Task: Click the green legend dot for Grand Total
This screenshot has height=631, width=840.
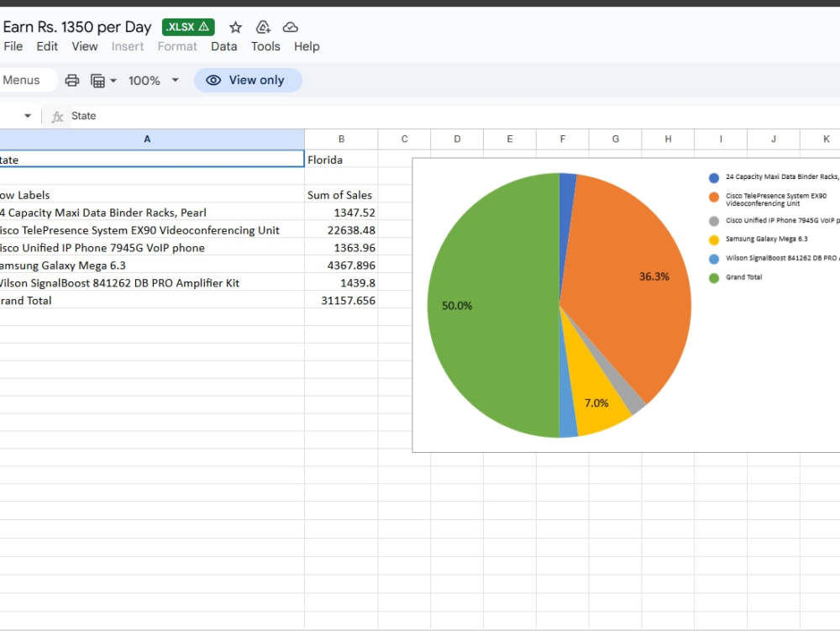Action: click(713, 278)
